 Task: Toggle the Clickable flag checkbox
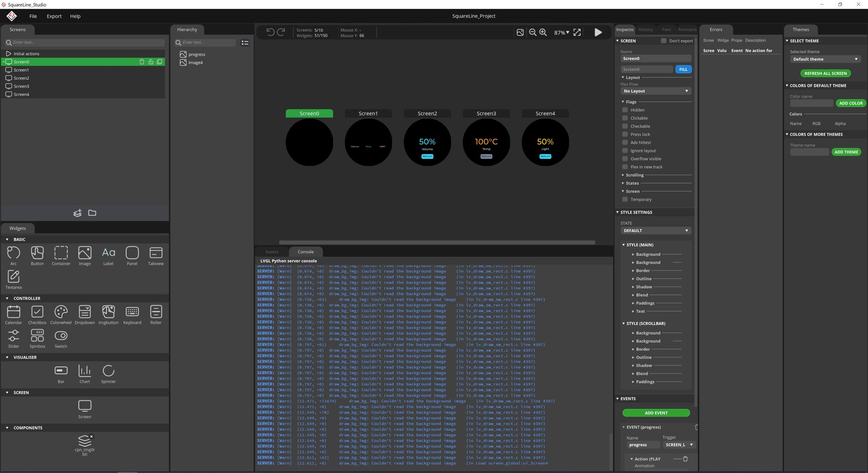click(625, 118)
